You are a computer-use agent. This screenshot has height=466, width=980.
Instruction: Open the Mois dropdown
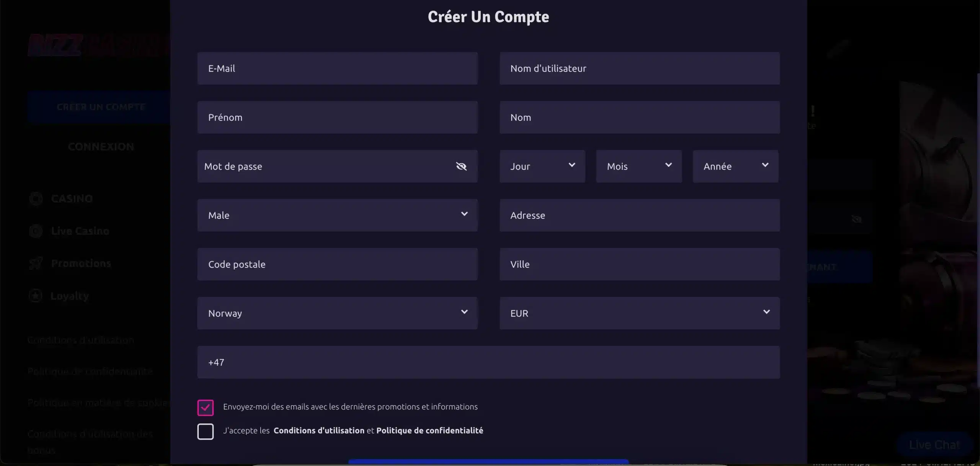pyautogui.click(x=639, y=166)
